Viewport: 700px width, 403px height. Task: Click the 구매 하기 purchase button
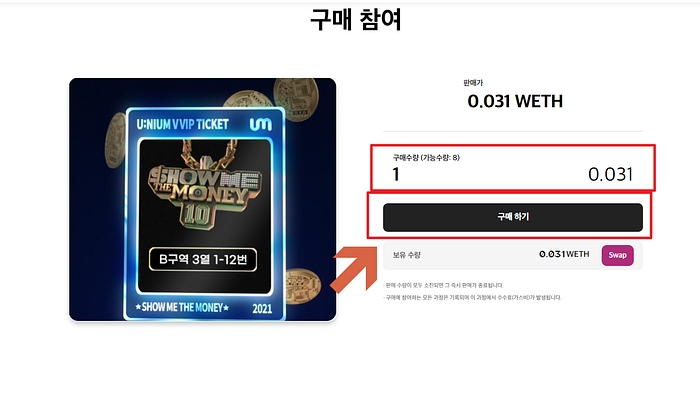512,217
